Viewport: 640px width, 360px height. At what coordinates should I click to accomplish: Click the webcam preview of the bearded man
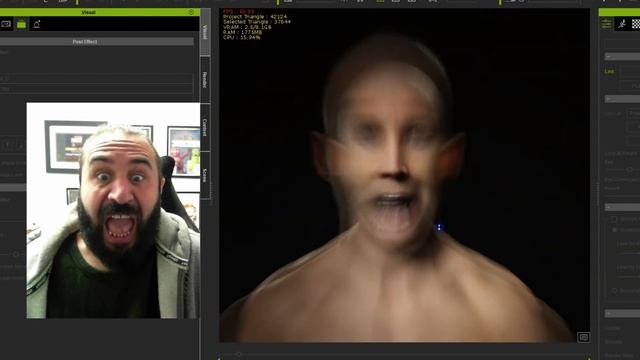[x=113, y=210]
